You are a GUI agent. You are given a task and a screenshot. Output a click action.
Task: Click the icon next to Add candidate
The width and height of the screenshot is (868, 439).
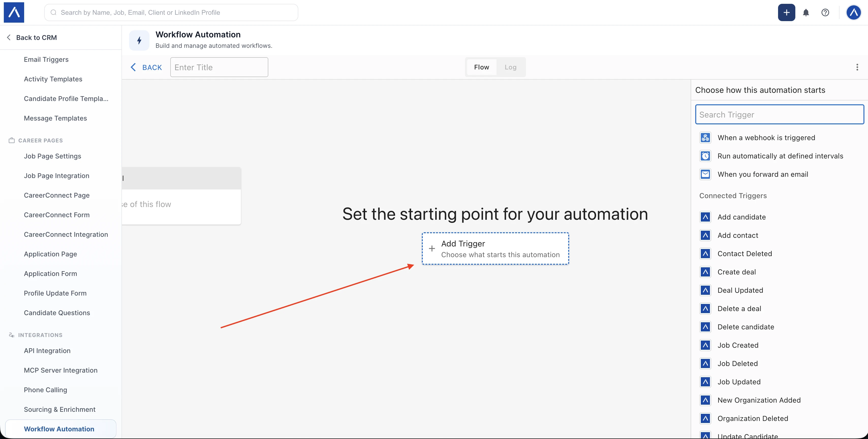tap(705, 217)
